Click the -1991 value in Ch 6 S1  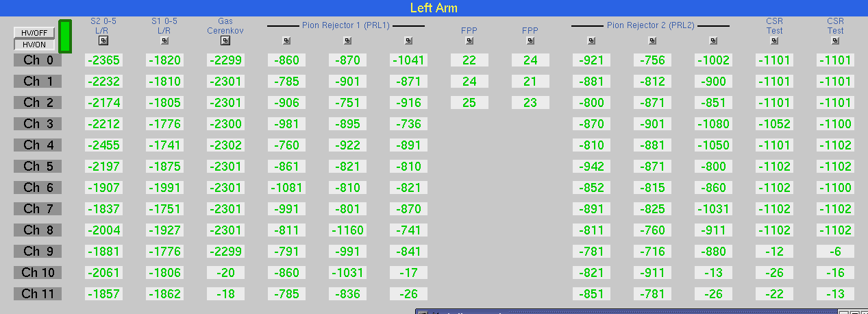tap(164, 188)
